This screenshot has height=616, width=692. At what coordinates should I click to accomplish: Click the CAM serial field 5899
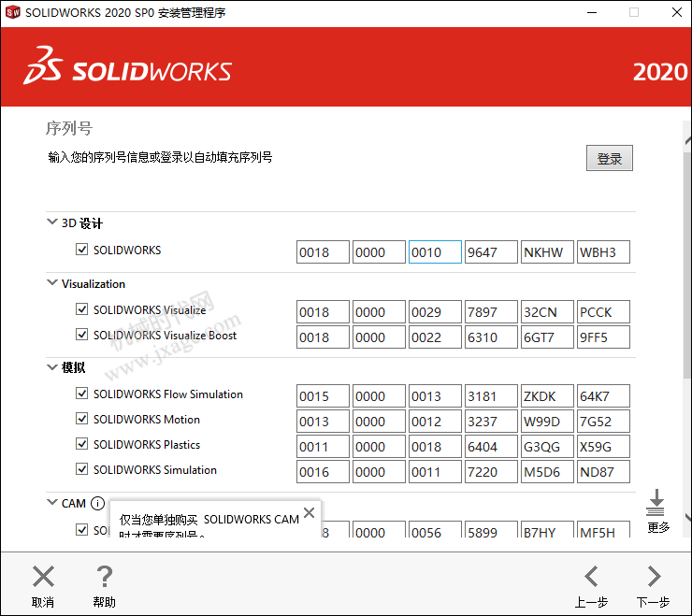491,529
